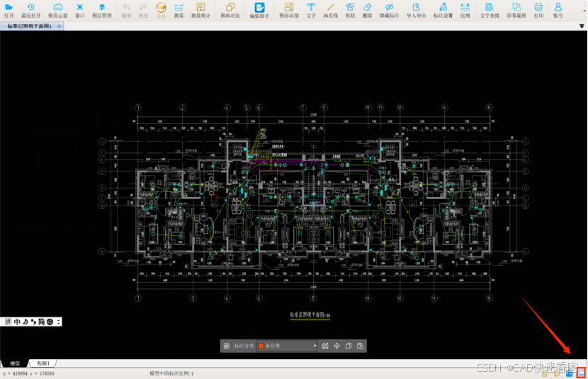
Task: Select the 形状 shapes tool
Action: pyautogui.click(x=350, y=10)
